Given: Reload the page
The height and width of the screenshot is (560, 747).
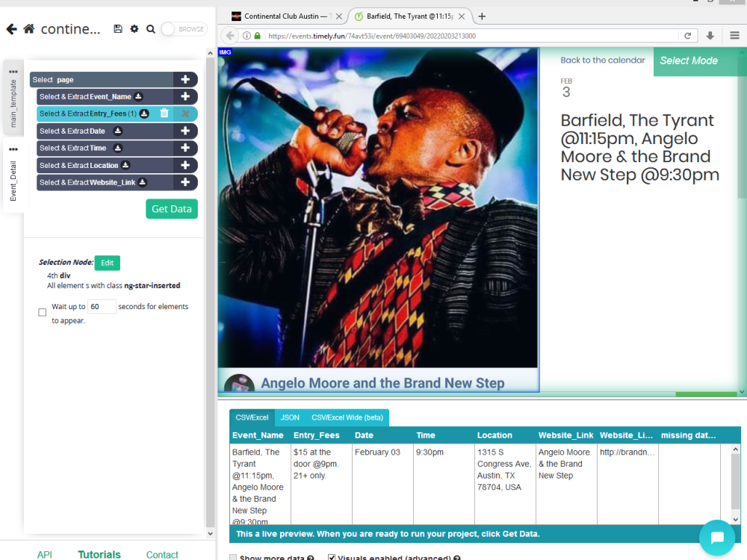Looking at the screenshot, I should point(687,36).
